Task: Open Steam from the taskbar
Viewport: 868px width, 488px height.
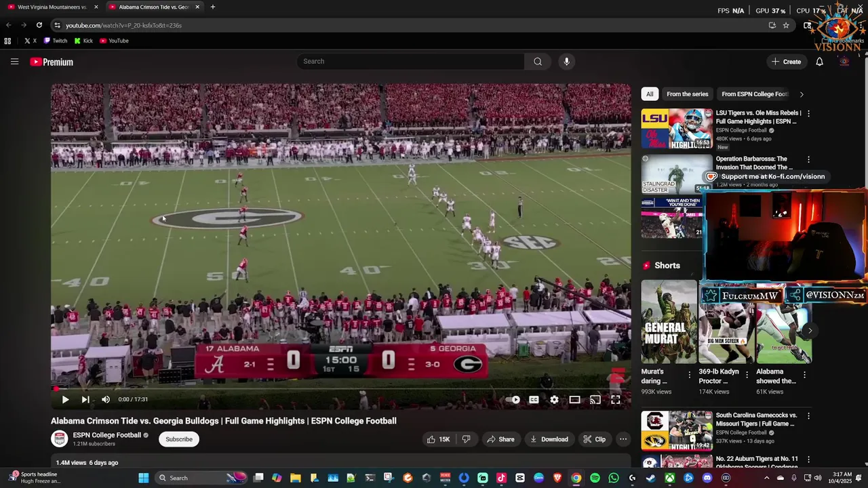Action: [651, 478]
